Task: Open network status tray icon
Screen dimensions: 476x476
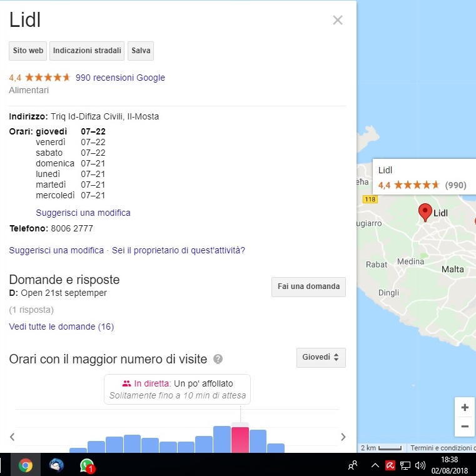Action: click(x=405, y=465)
